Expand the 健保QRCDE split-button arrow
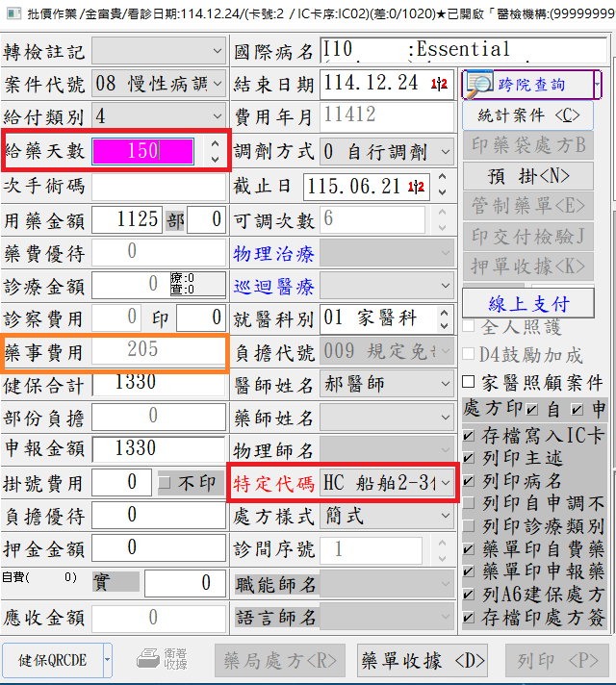This screenshot has width=616, height=685. pos(107,660)
